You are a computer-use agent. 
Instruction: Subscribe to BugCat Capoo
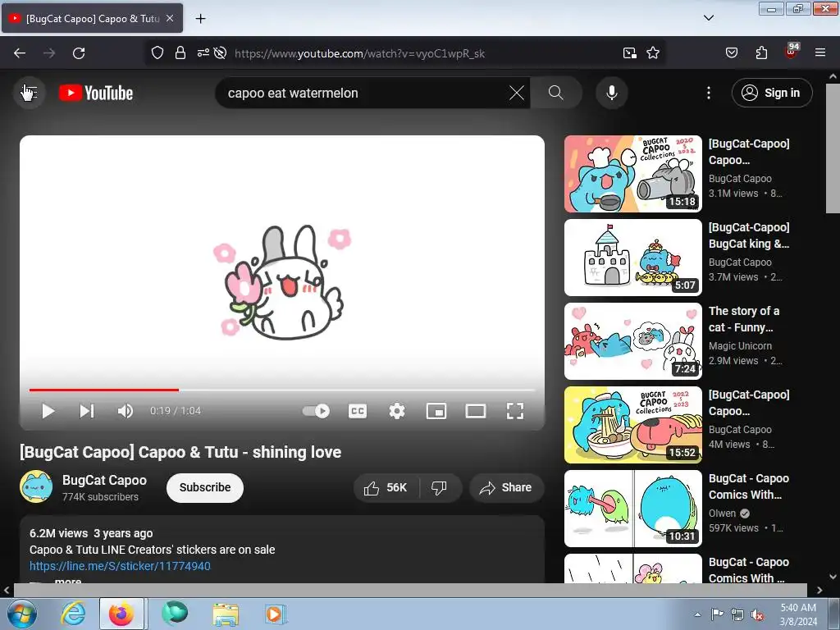204,487
